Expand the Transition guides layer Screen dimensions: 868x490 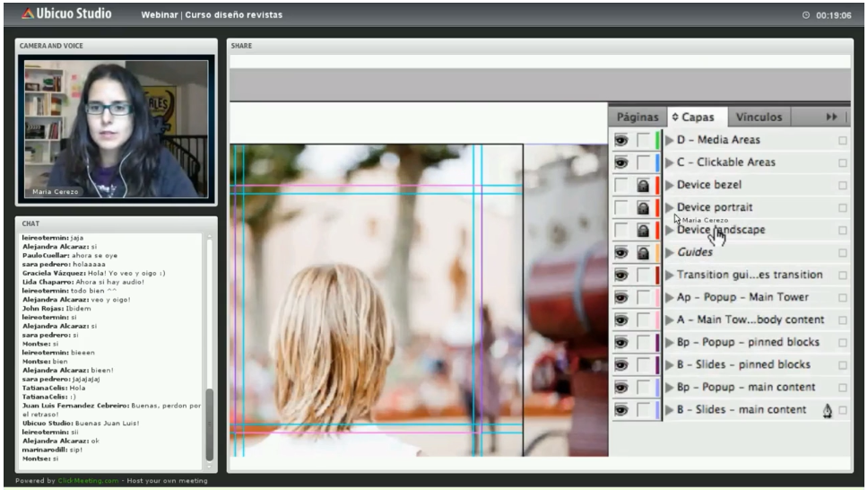[669, 275]
